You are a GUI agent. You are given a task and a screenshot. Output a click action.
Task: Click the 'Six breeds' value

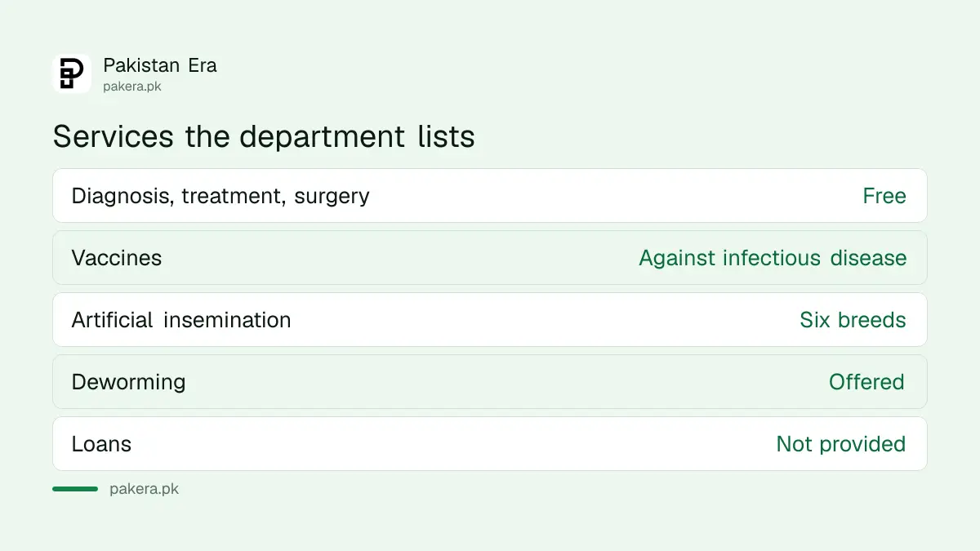(853, 320)
